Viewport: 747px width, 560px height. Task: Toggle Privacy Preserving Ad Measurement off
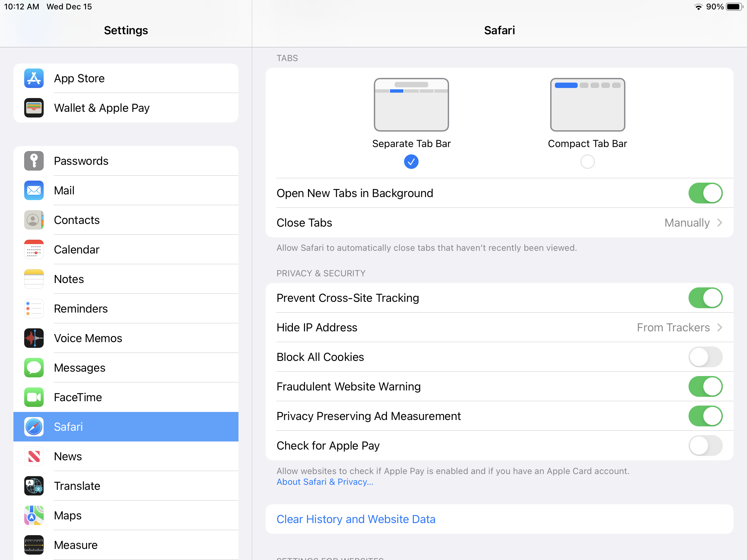pos(705,416)
